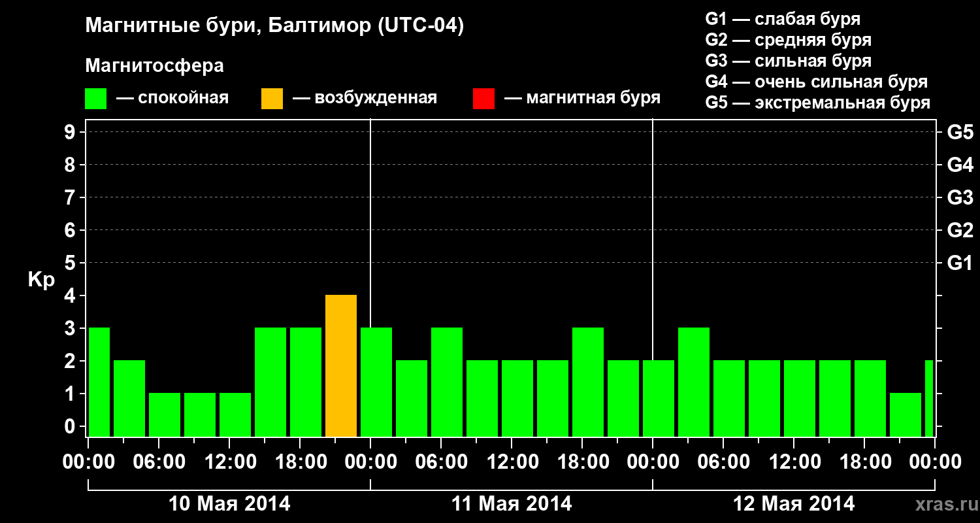Click the G3 — сильная буря legend entry
The height and width of the screenshot is (523, 980).
[x=789, y=61]
